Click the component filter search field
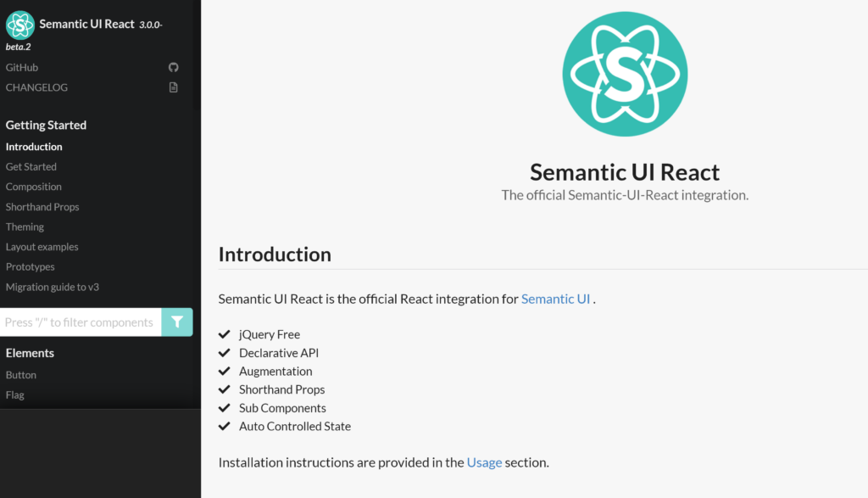868x498 pixels. (81, 322)
